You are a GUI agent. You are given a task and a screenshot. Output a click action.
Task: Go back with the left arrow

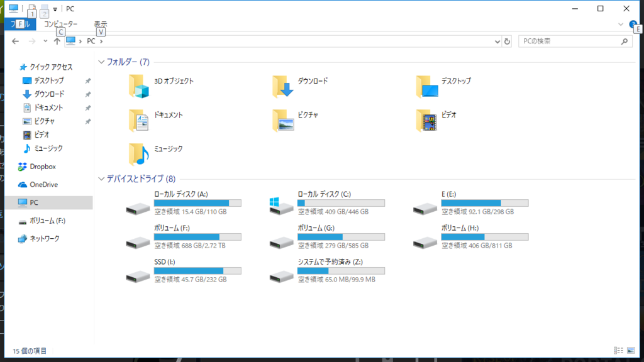click(x=15, y=41)
